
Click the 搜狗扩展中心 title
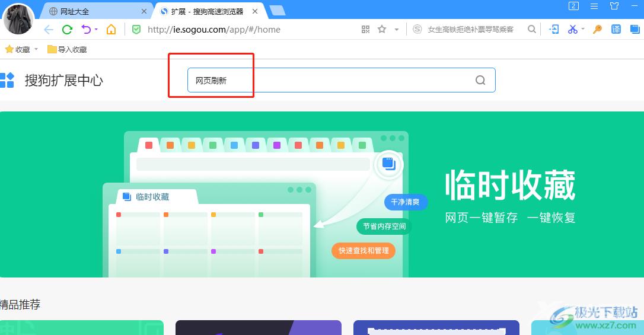tap(63, 80)
